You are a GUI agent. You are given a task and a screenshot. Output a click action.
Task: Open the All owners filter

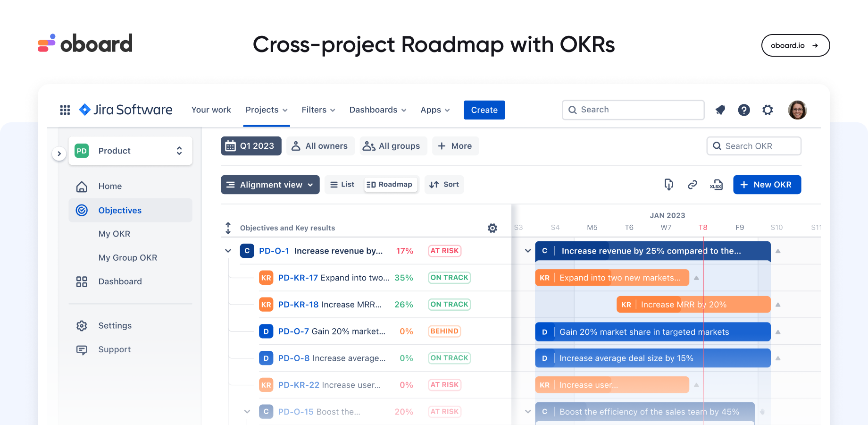point(320,146)
